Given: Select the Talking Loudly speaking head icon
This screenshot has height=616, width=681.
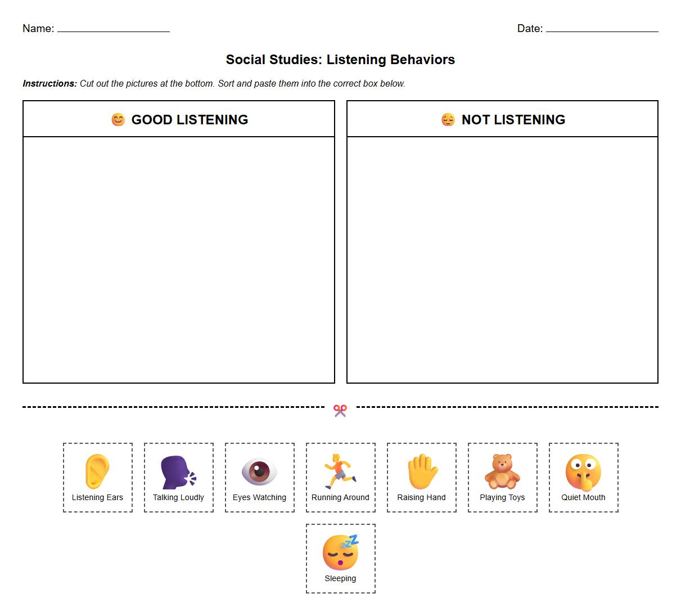Looking at the screenshot, I should (x=178, y=473).
